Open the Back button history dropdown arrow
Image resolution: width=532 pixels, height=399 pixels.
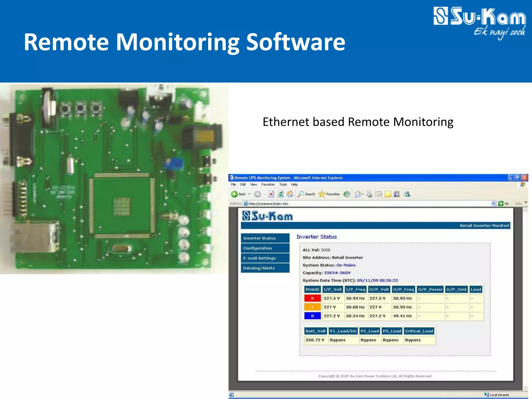coord(249,194)
